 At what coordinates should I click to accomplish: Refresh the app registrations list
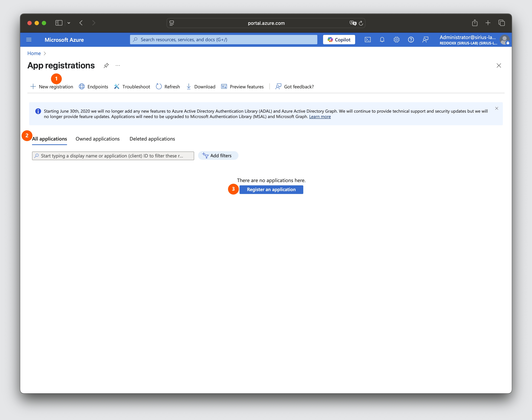168,87
